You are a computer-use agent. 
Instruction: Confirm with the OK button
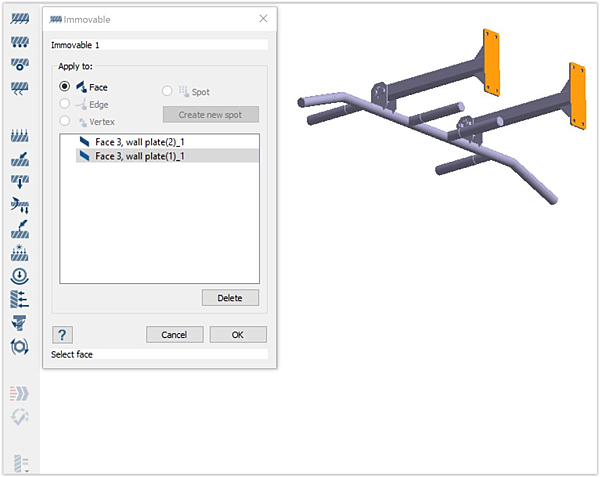point(238,335)
